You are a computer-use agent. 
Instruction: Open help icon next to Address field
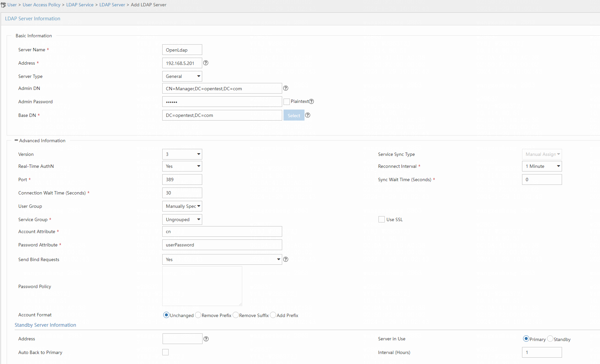pyautogui.click(x=206, y=63)
